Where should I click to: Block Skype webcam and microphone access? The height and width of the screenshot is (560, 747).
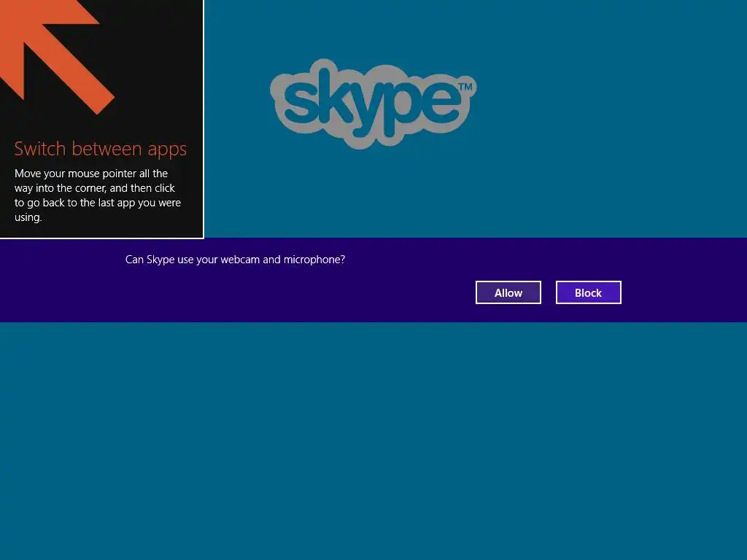click(x=589, y=292)
